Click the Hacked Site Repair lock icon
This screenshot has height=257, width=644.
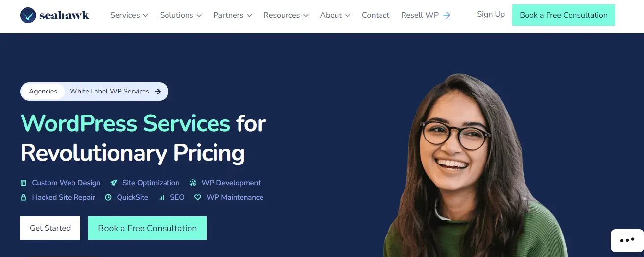24,197
